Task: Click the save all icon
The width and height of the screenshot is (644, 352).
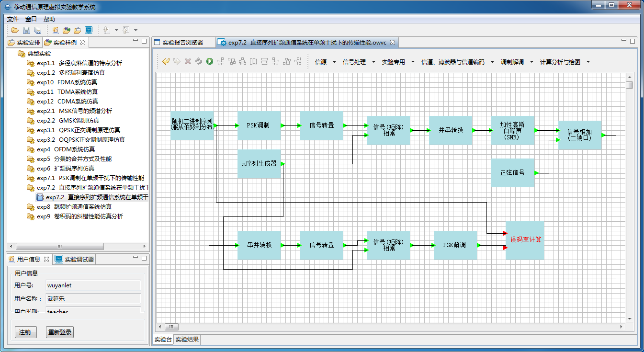Action: (37, 30)
